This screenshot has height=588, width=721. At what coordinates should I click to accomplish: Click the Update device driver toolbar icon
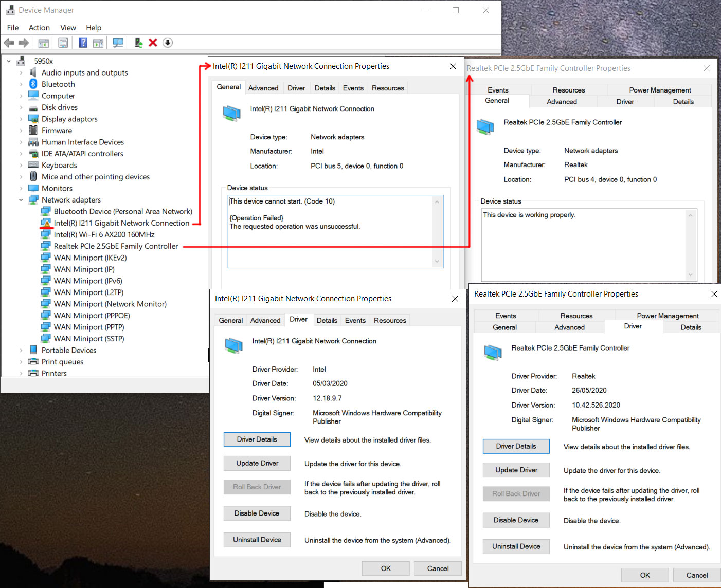(x=138, y=43)
